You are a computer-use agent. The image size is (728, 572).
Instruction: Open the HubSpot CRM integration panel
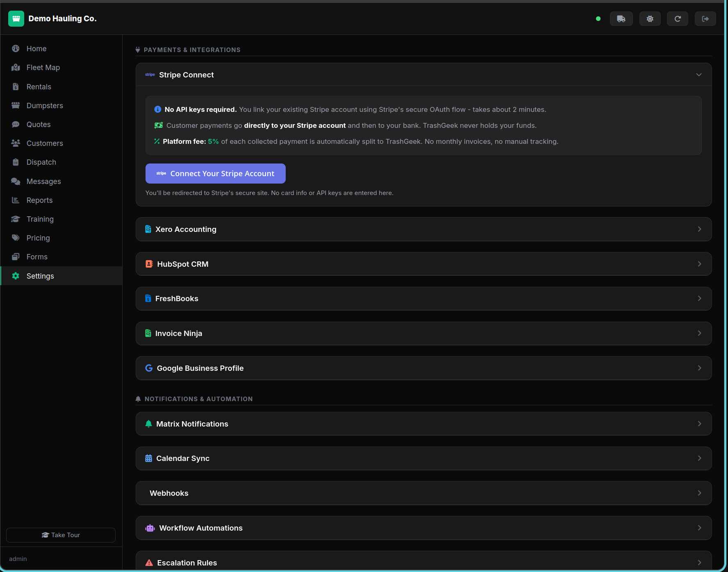(423, 264)
